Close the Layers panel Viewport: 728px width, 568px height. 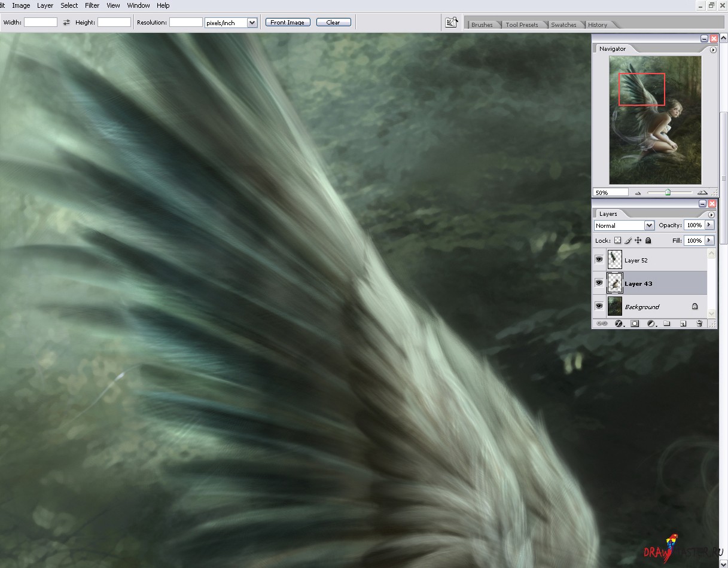pos(713,203)
